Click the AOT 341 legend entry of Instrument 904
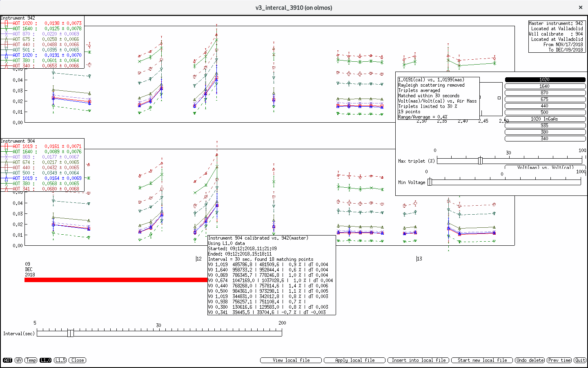The image size is (588, 368). (x=42, y=189)
